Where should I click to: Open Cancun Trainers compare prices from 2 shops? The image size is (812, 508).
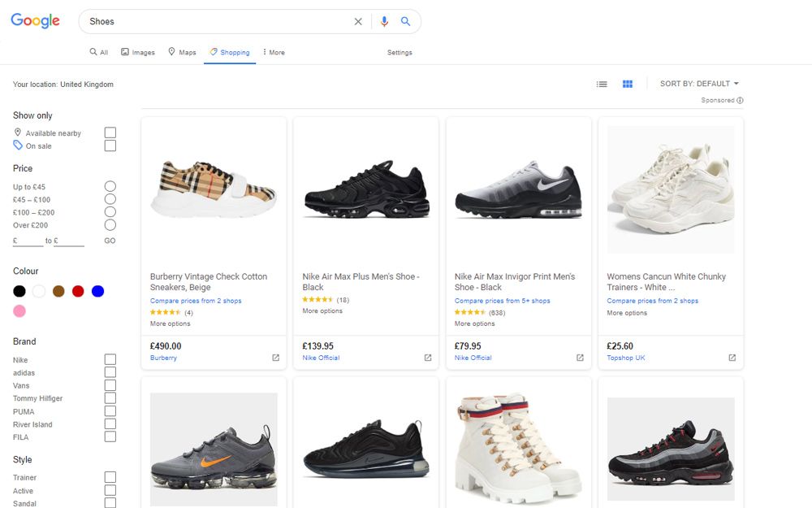coord(653,301)
